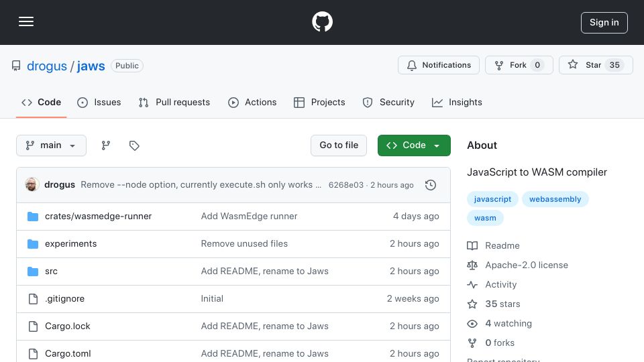Click file icon beside Cargo.lock
The image size is (644, 362).
pyautogui.click(x=33, y=326)
